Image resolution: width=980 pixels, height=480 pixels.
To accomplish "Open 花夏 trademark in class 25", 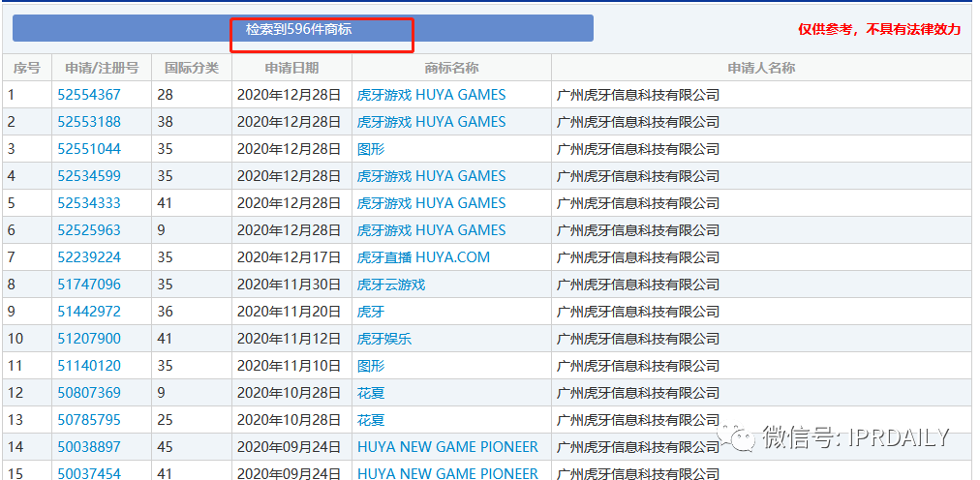I will (x=371, y=420).
